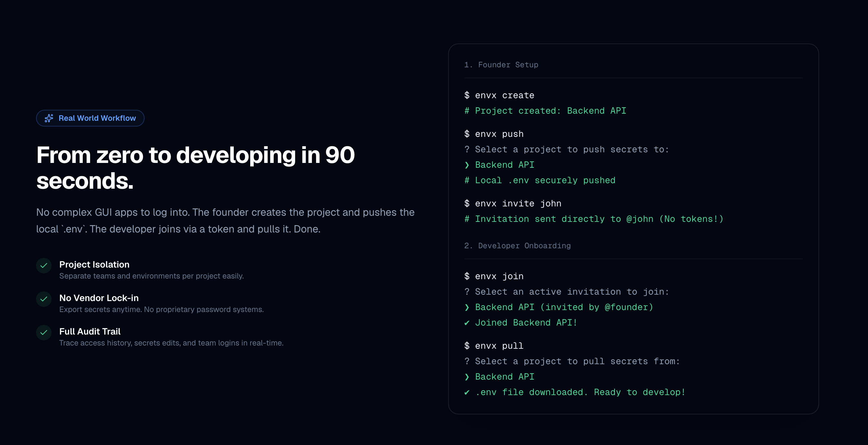Click 'Separate teams and environments per project easily.'
The height and width of the screenshot is (445, 868).
[x=152, y=276]
